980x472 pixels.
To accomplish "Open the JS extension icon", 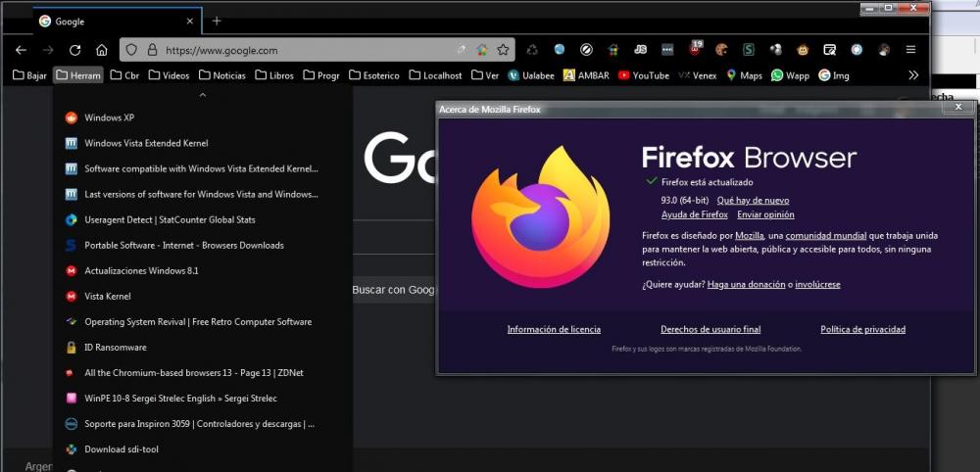I will [640, 50].
